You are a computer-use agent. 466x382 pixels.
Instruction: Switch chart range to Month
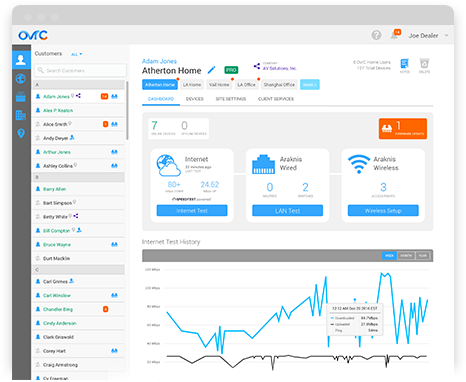(406, 256)
